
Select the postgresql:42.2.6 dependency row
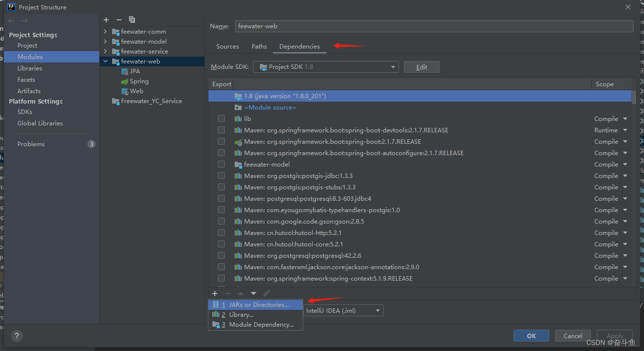tap(420, 256)
